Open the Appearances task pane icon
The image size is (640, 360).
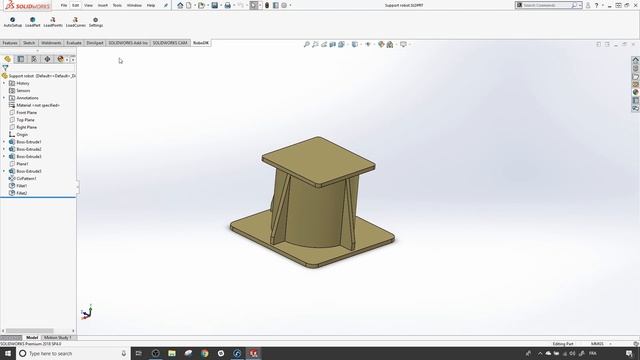636,92
